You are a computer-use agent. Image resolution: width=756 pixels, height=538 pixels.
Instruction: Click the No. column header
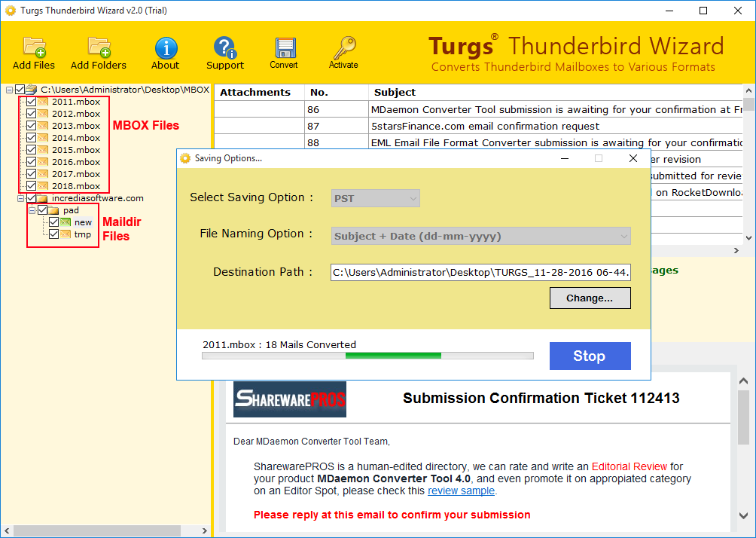337,92
